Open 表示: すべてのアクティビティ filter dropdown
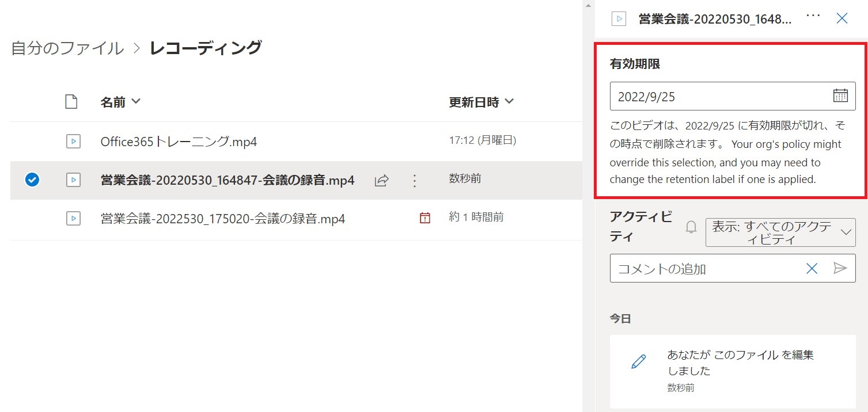 780,232
